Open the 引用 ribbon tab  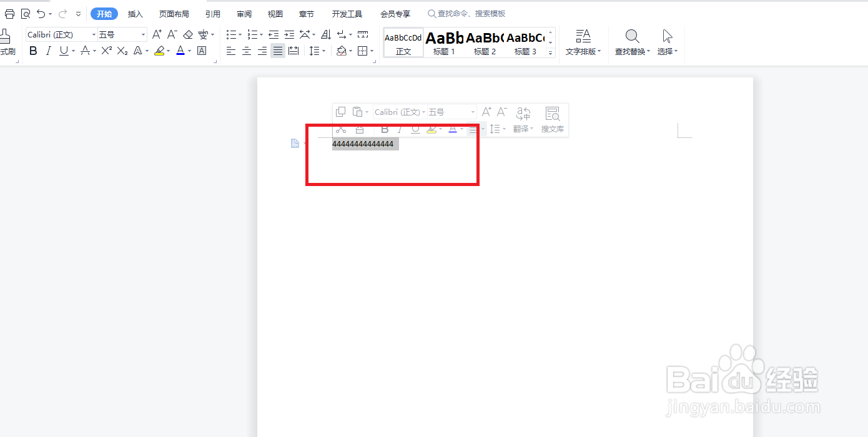[x=213, y=14]
